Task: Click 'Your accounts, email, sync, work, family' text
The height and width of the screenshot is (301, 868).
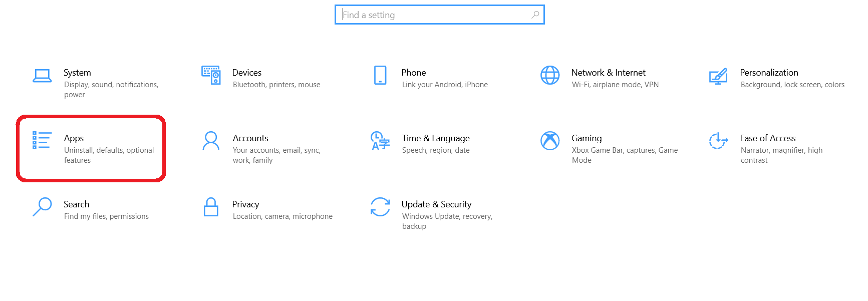Action: point(276,155)
